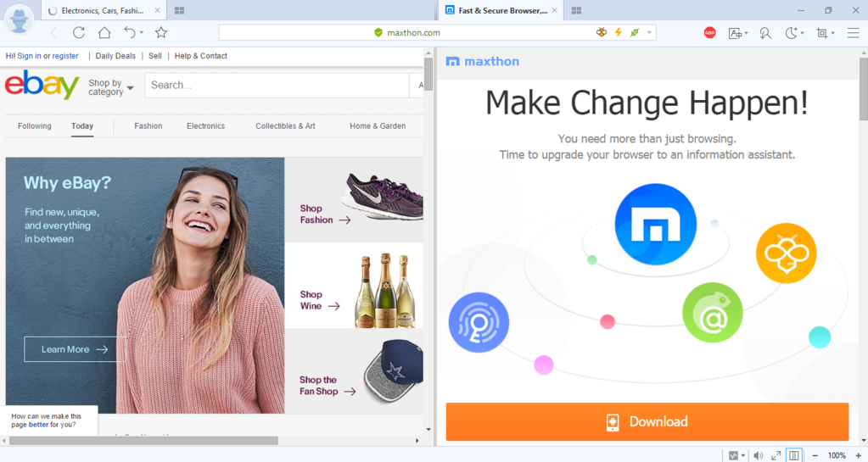Screen dimensions: 868x462
Task: Toggle night mode moon icon
Action: [791, 33]
